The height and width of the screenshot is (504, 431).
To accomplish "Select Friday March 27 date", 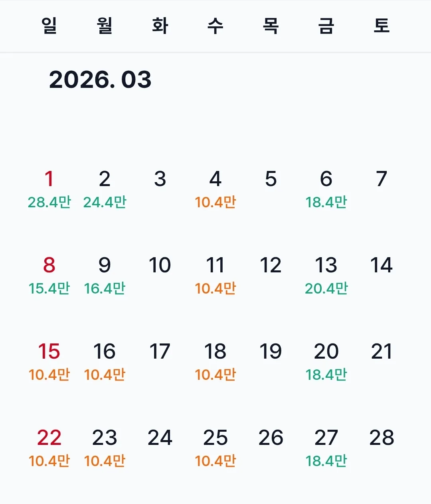I will click(x=326, y=448).
